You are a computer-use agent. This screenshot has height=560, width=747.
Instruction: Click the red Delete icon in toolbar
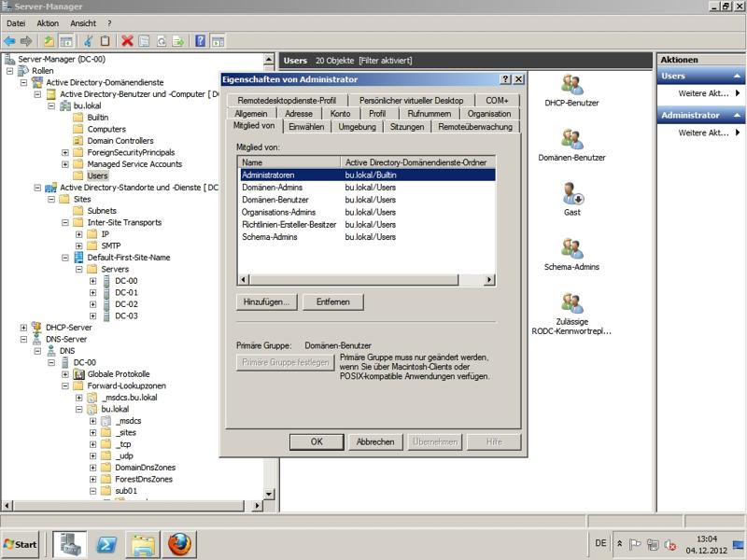coord(127,41)
